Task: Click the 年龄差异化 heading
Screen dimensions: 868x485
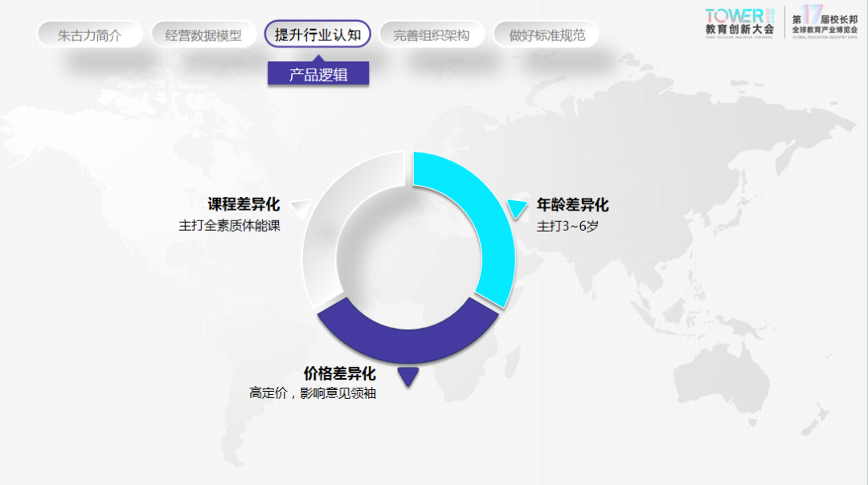Action: [572, 205]
